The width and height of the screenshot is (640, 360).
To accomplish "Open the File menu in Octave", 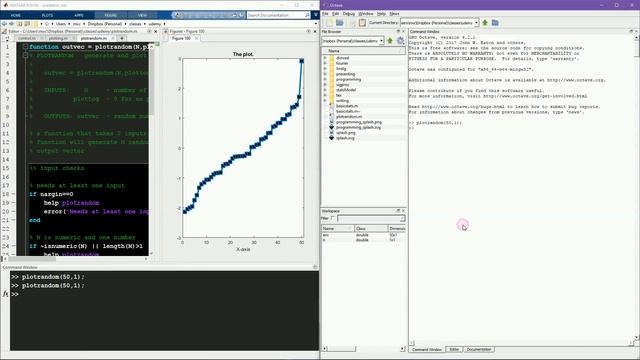I will click(325, 14).
